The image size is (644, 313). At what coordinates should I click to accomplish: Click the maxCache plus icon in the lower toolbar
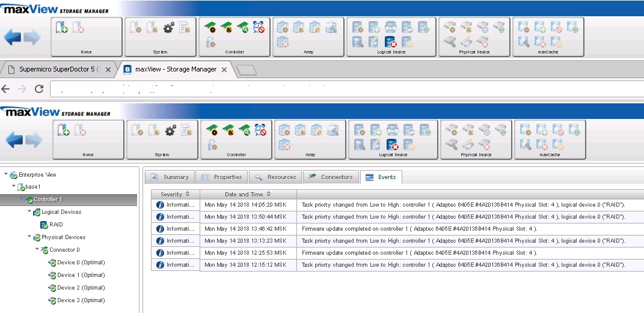pyautogui.click(x=542, y=130)
